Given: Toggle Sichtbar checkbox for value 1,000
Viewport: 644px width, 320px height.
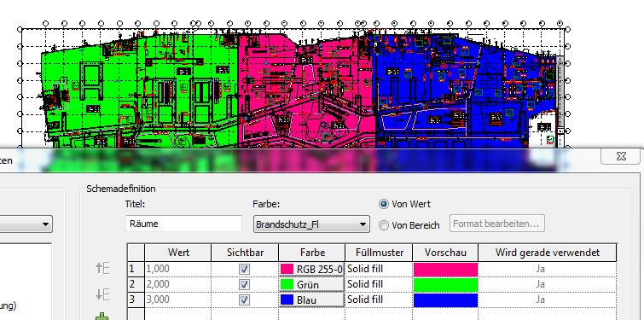Looking at the screenshot, I should [x=244, y=269].
